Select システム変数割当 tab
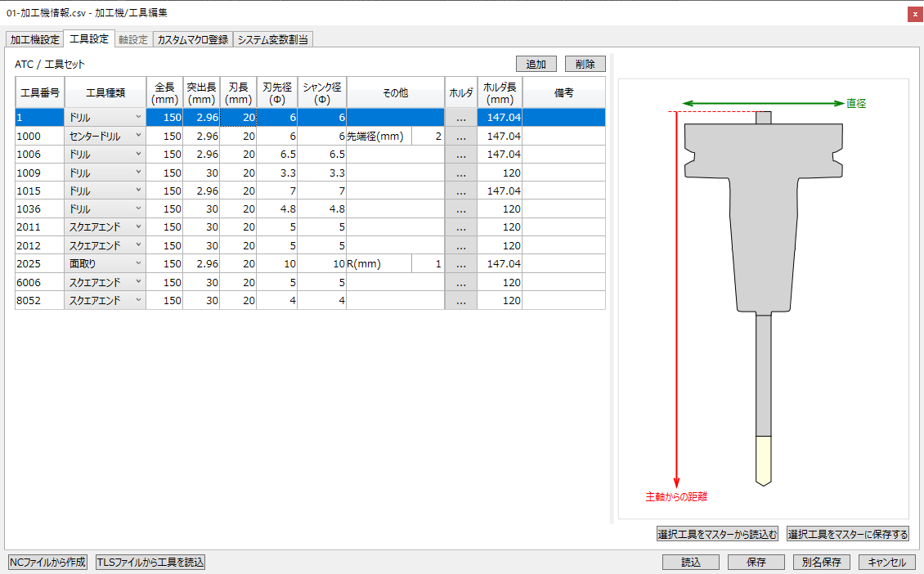The width and height of the screenshot is (924, 574). [273, 39]
